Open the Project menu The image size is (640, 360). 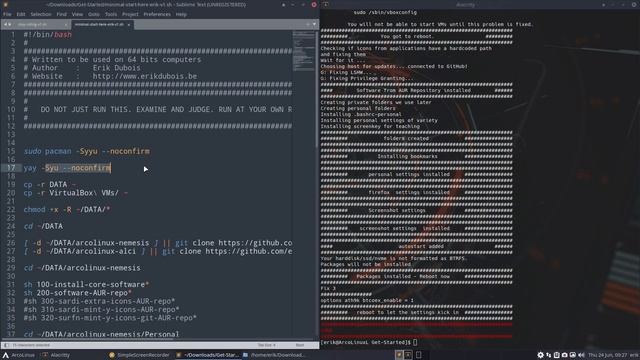click(x=130, y=14)
